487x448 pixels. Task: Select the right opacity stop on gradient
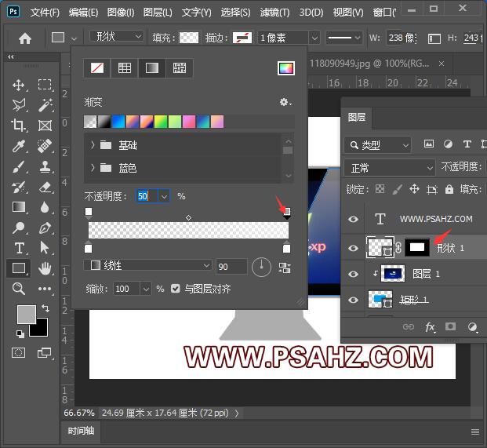tap(287, 213)
